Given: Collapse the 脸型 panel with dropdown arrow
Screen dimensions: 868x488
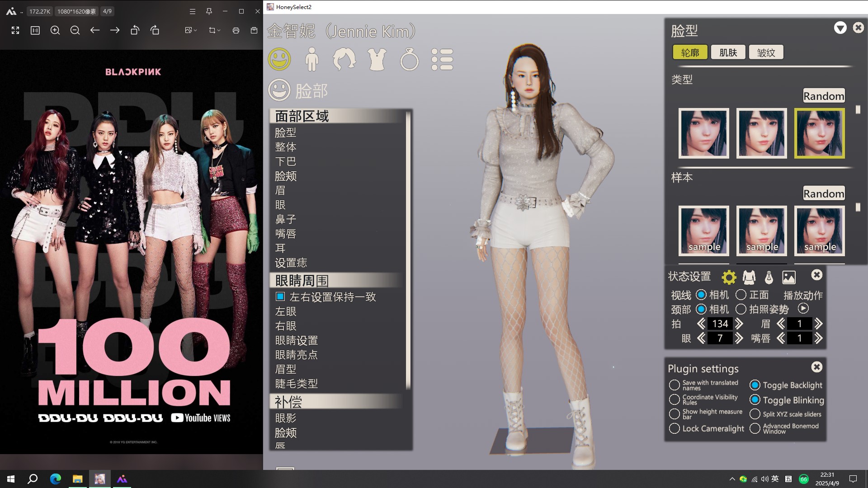Looking at the screenshot, I should (840, 28).
